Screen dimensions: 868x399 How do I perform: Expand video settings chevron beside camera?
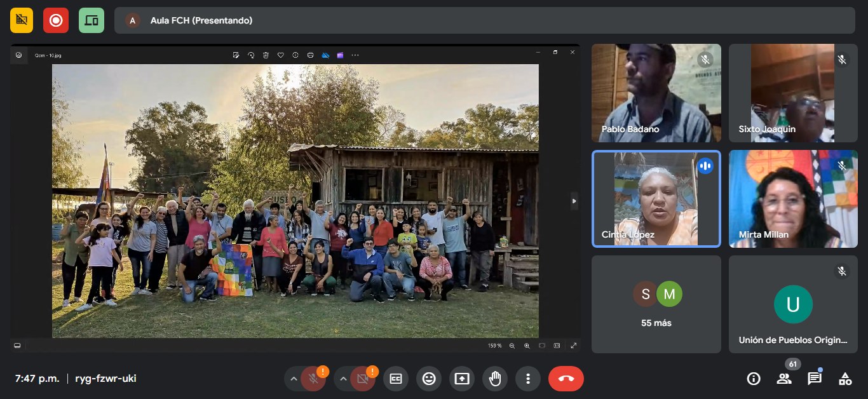coord(344,379)
